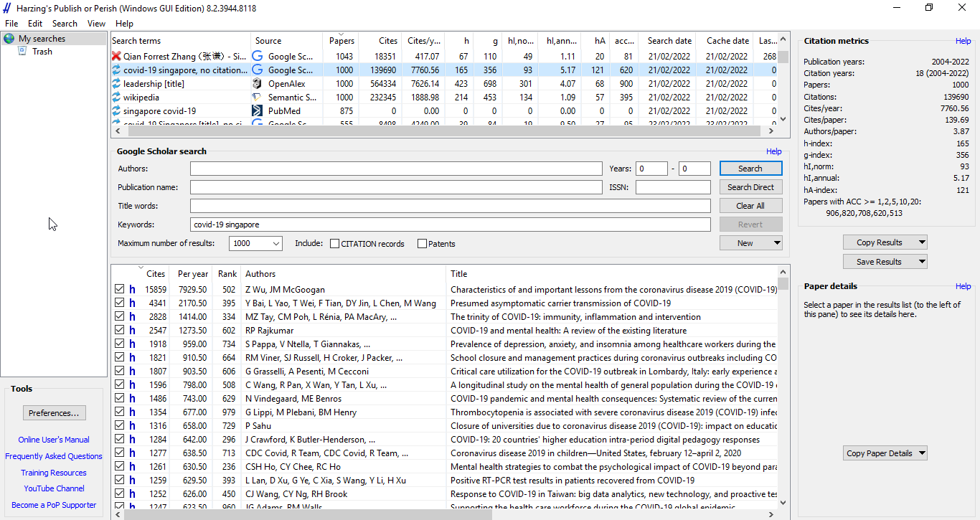Click h icon of CJ Wang paper row
Screen dimensions: 980x520
pos(132,494)
